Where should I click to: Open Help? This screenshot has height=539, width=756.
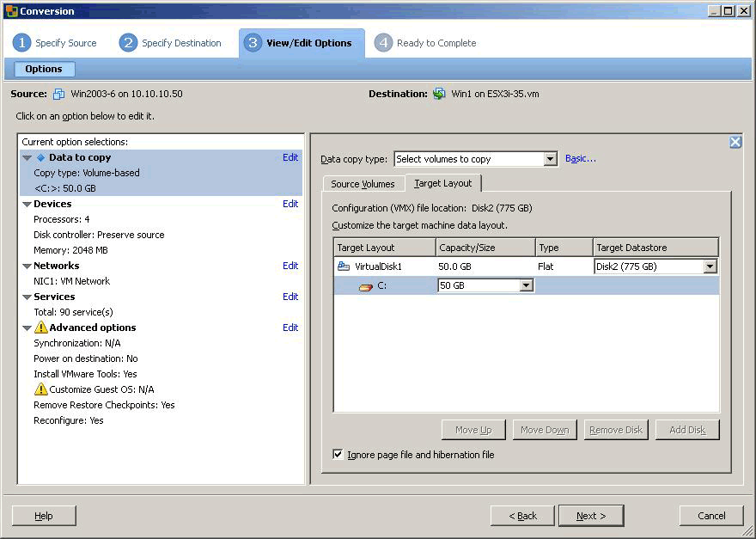click(x=44, y=516)
